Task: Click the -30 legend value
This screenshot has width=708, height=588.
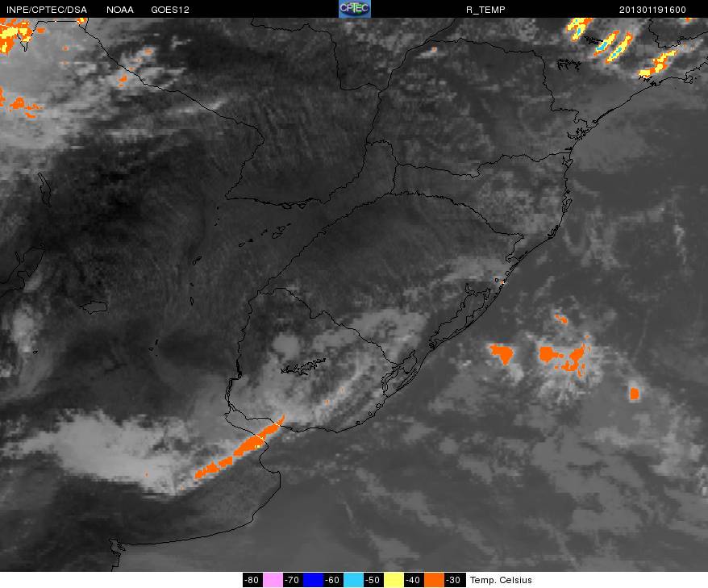Action: pos(453,580)
